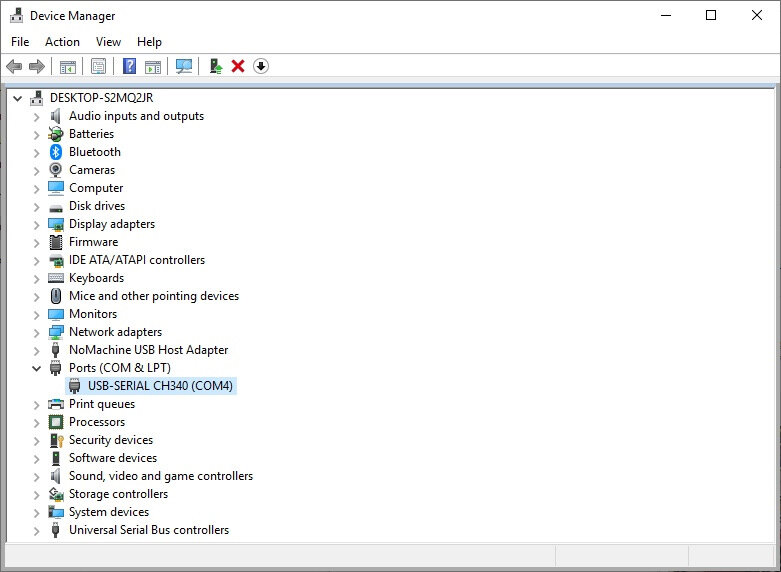Expand the Universal Serial Bus controllers category
781x572 pixels.
tap(36, 531)
